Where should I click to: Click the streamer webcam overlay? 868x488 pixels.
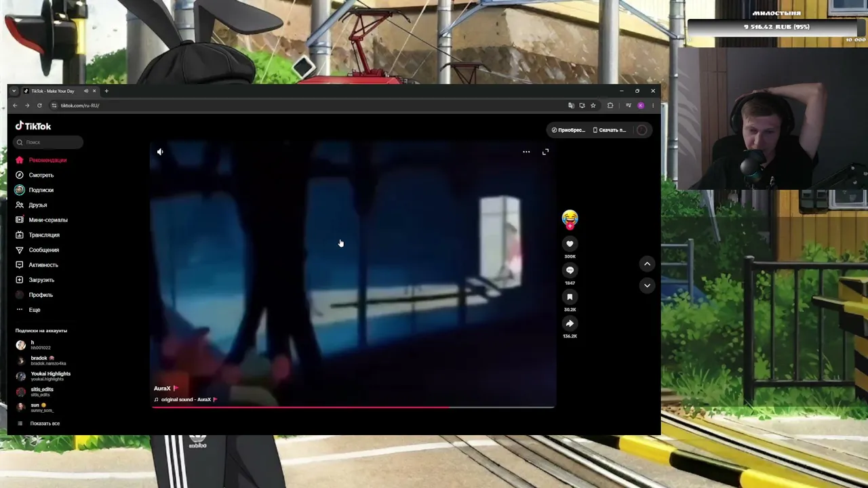[772, 119]
